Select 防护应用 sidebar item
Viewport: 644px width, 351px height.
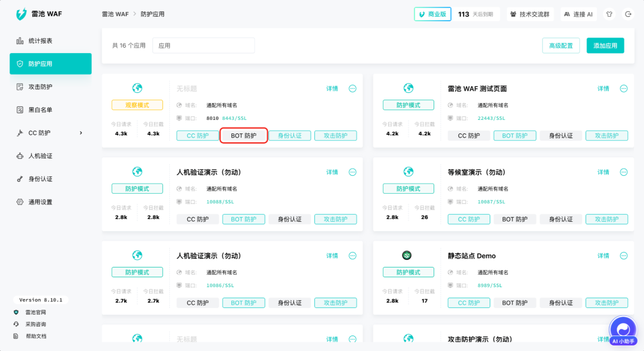pyautogui.click(x=51, y=64)
